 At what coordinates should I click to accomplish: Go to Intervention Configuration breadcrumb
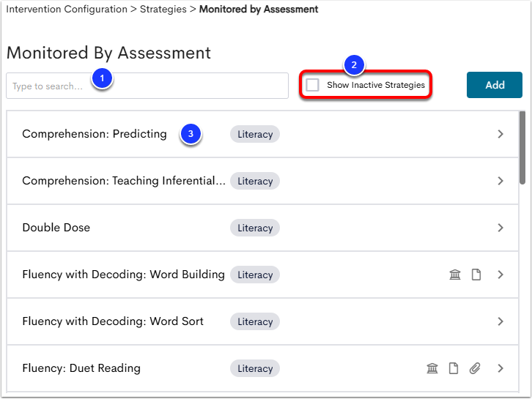[x=67, y=10]
